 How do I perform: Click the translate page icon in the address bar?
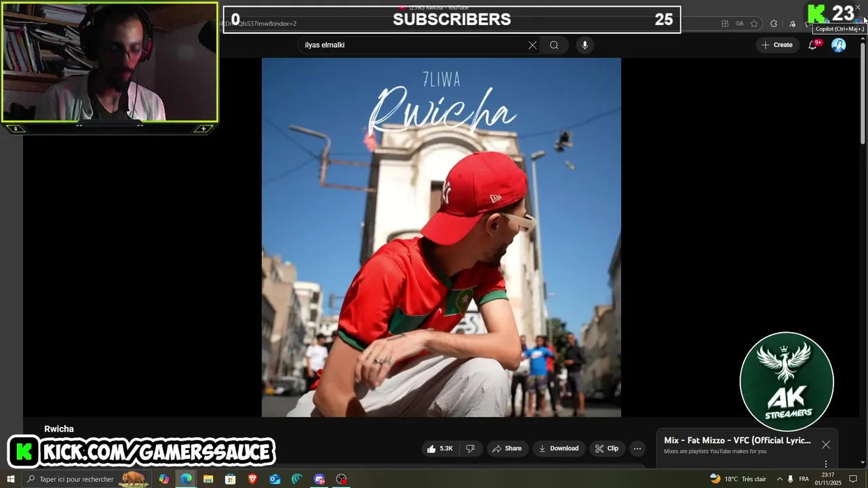tap(739, 24)
